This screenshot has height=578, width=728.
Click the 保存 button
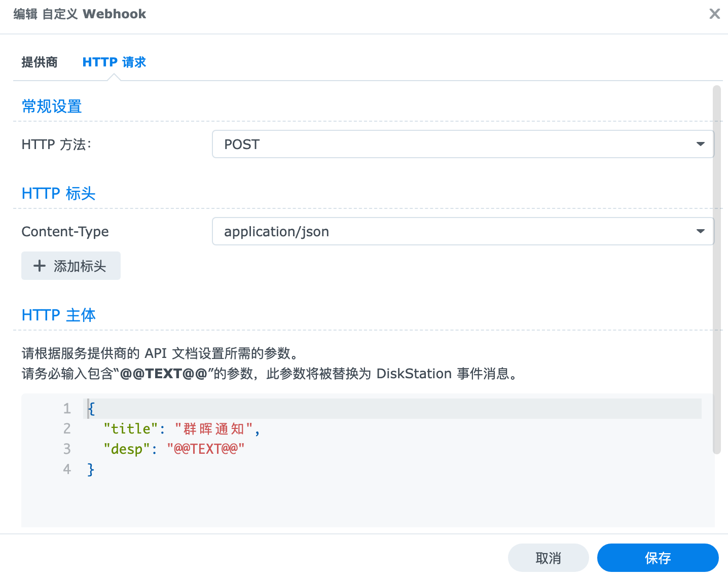(658, 558)
